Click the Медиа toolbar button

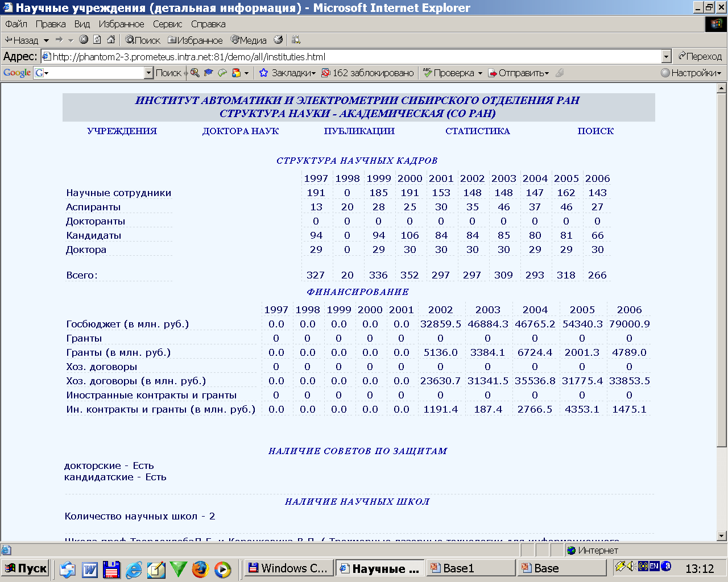[x=249, y=40]
